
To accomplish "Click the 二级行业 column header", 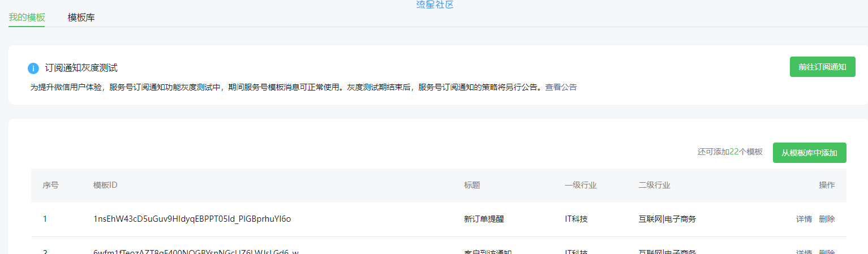I will [x=654, y=185].
